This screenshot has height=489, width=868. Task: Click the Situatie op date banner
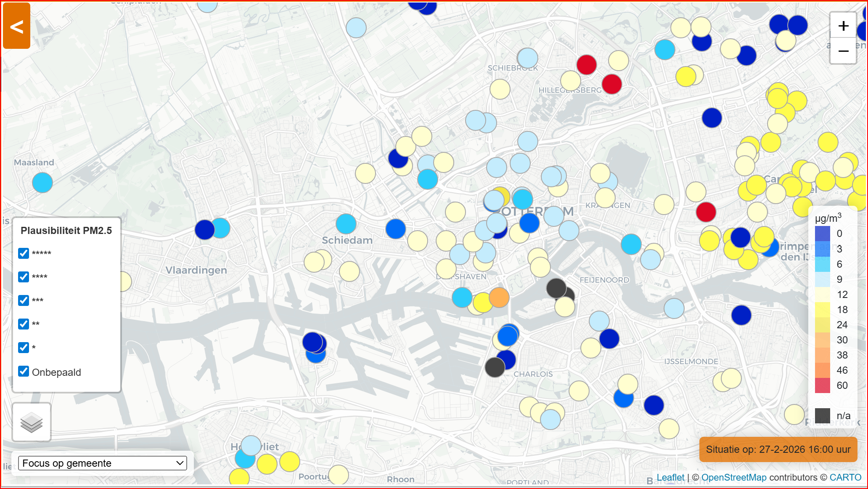point(778,449)
